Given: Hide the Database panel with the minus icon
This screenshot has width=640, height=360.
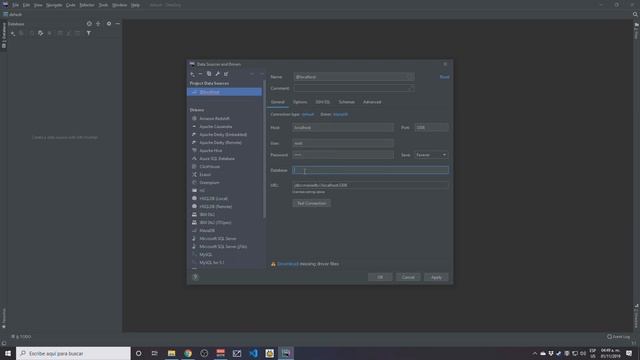Looking at the screenshot, I should pos(118,24).
